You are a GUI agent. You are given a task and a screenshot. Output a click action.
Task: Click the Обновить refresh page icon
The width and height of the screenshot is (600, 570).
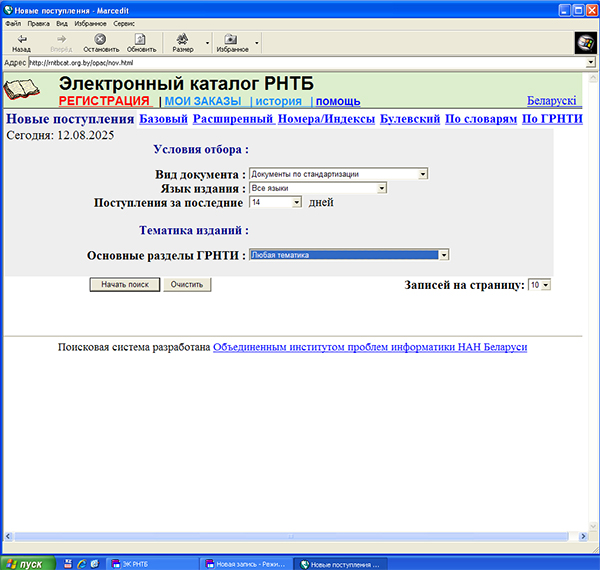(141, 38)
